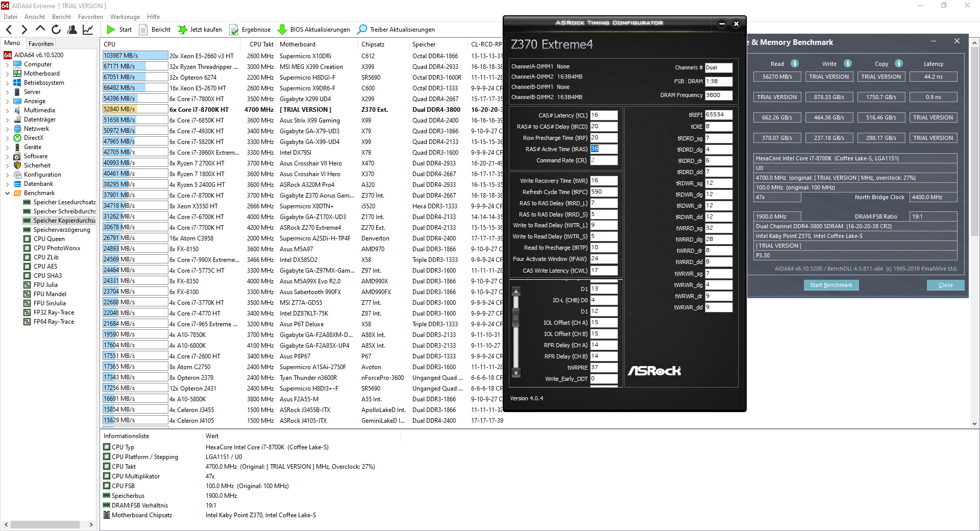Image resolution: width=980 pixels, height=531 pixels.
Task: Click the CPU Queen benchmark icon
Action: coord(27,239)
